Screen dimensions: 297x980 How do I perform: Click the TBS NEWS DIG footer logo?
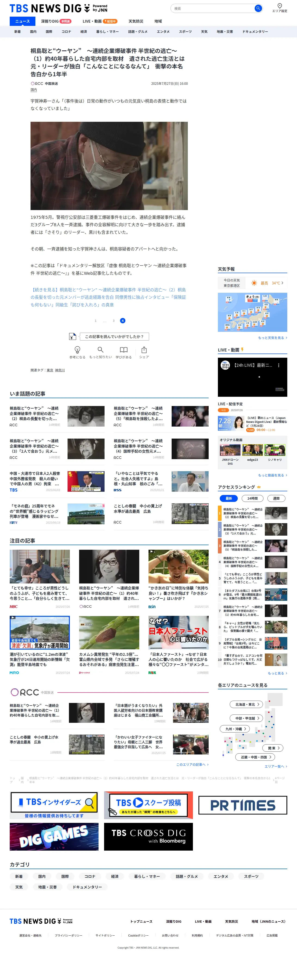point(41,921)
